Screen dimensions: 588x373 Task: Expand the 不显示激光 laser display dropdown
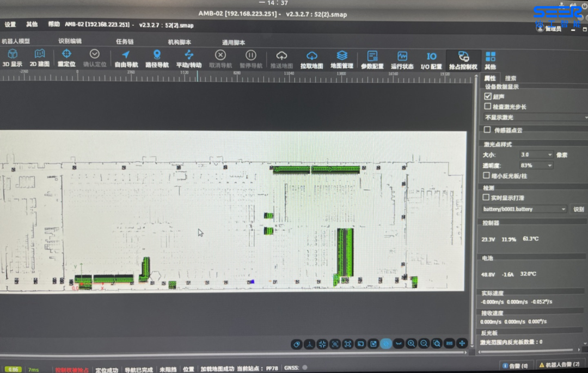pos(535,117)
